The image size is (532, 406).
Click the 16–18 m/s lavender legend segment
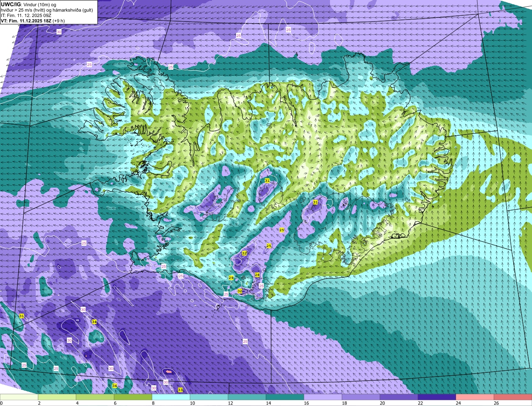pyautogui.click(x=323, y=397)
